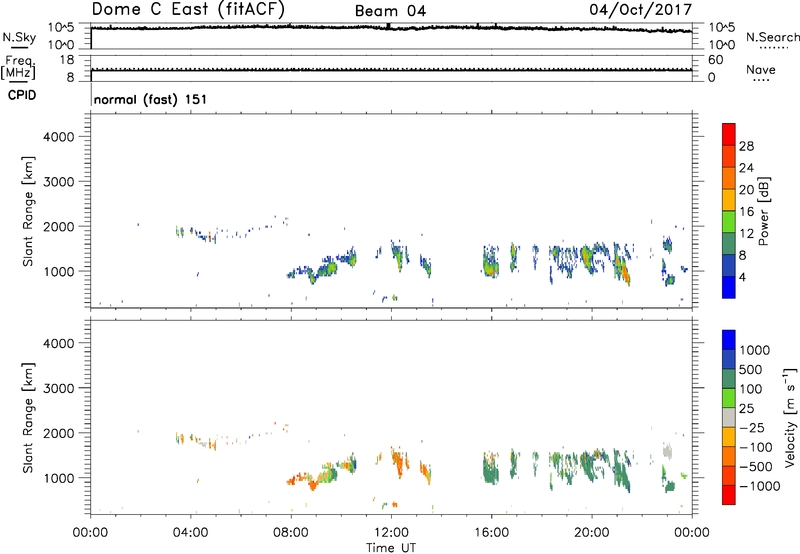Click the power echo patch near 16:00

pos(490,261)
